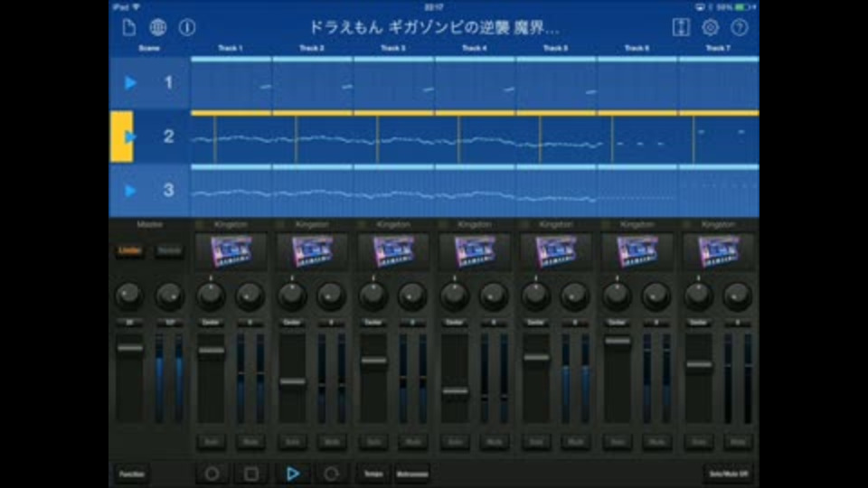Click the Track 1 Center pan value field
Viewport: 868px width, 488px height.
(211, 322)
